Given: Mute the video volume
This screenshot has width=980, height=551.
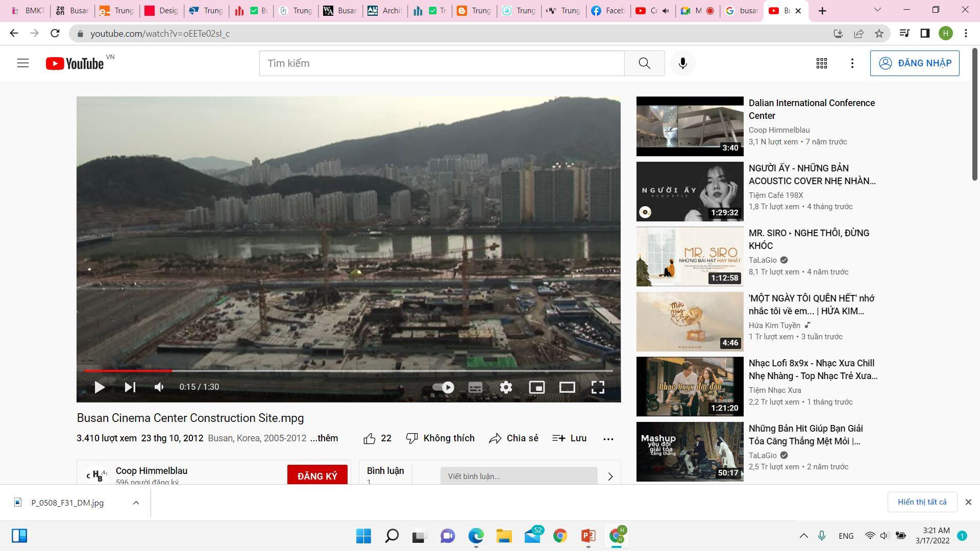Looking at the screenshot, I should pyautogui.click(x=159, y=387).
